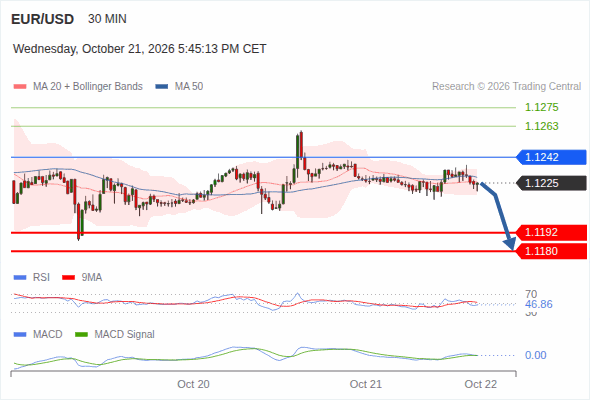This screenshot has height=400, width=590.
Task: Click the red 1.1180 support price tag
Action: click(x=551, y=251)
